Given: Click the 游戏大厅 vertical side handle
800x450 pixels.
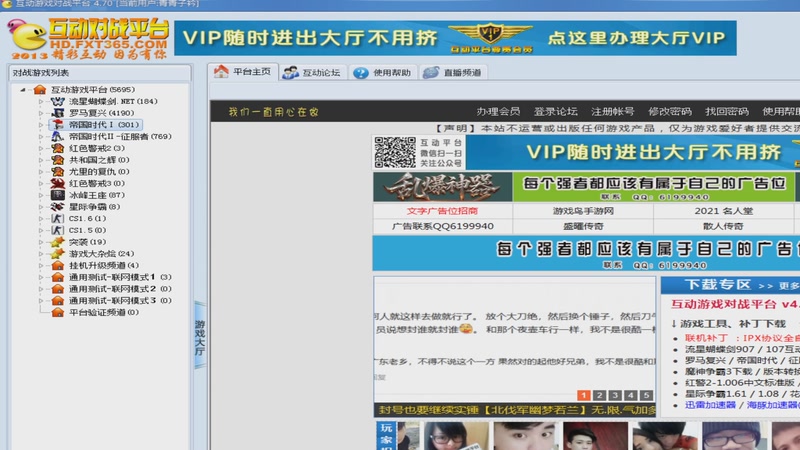Looking at the screenshot, I should click(x=200, y=336).
